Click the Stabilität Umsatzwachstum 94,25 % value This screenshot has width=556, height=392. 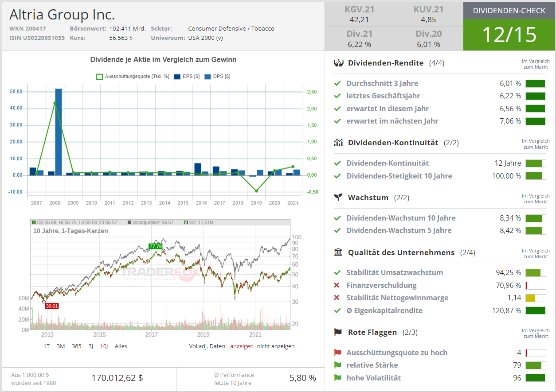(509, 272)
